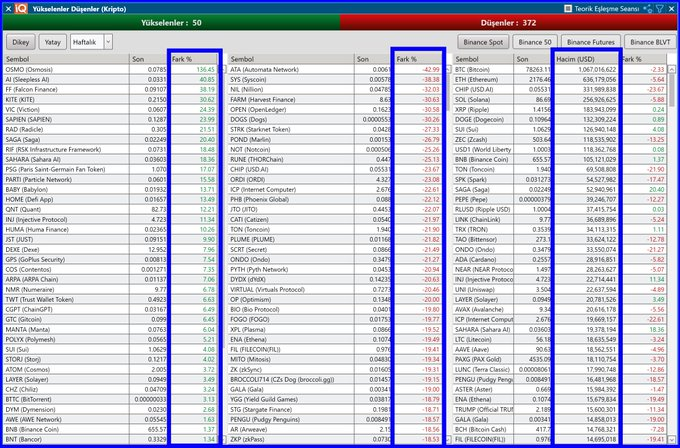Select the HUMA (Huma Finance) row
This screenshot has height=448, width=680.
110,229
